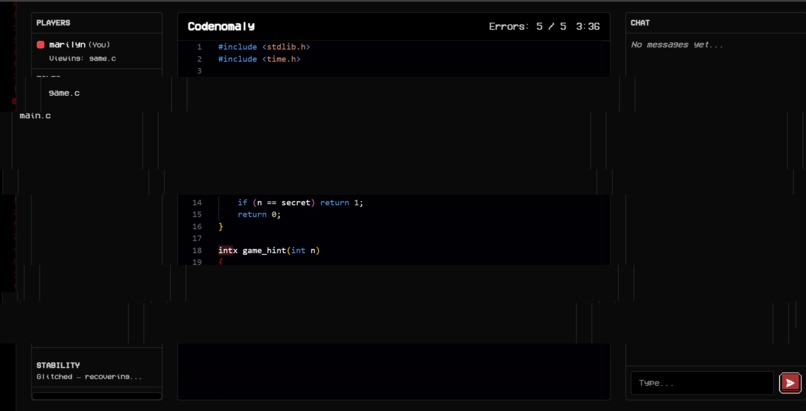Screen dimensions: 806x411
Task: Click line 14 if (n == secret) statement
Action: (x=300, y=203)
